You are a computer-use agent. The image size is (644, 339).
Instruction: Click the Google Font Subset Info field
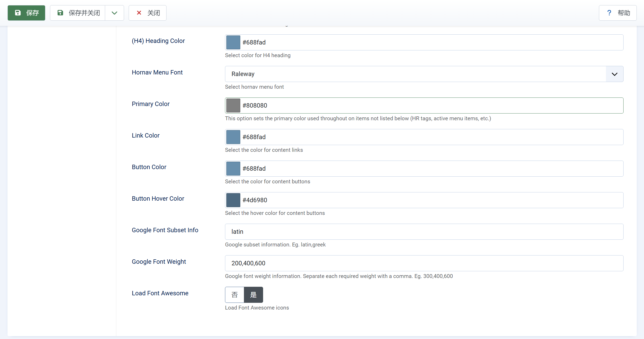pyautogui.click(x=424, y=232)
